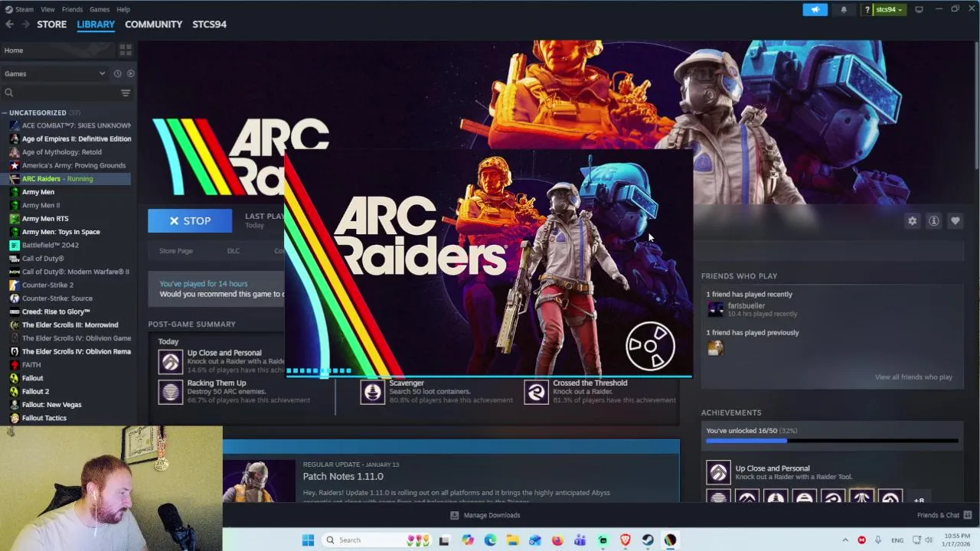View all friends who play
The height and width of the screenshot is (551, 980).
coord(913,377)
